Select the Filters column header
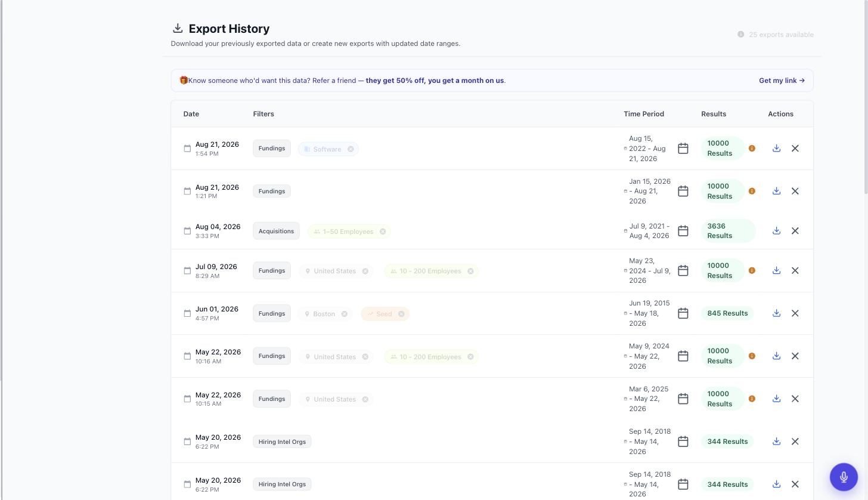The height and width of the screenshot is (500, 868). point(263,114)
